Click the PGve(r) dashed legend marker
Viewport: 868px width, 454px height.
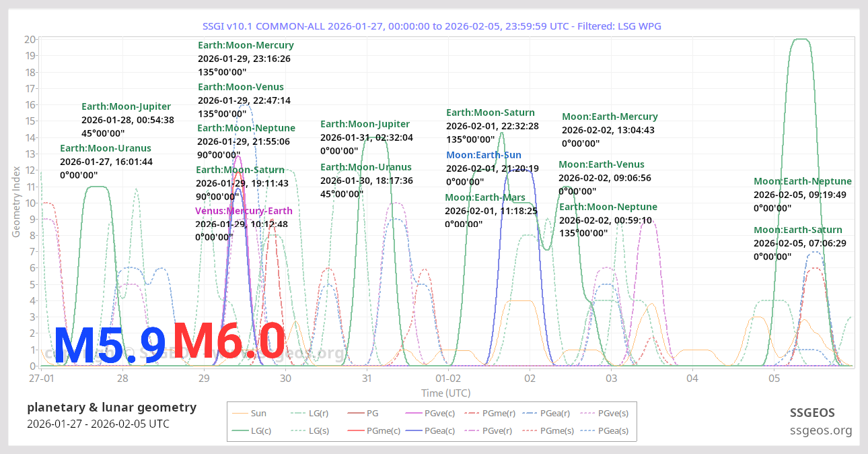471,430
